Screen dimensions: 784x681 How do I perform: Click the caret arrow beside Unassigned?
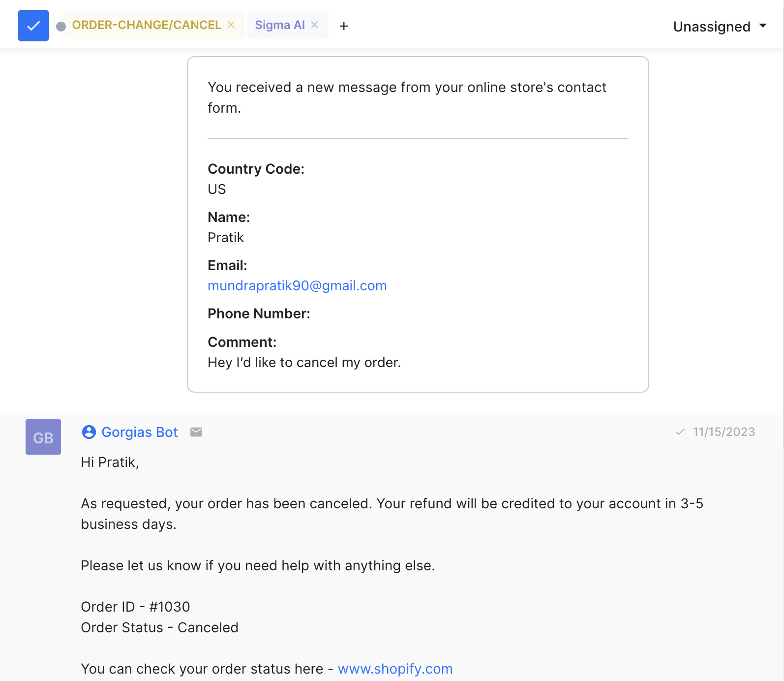[763, 26]
